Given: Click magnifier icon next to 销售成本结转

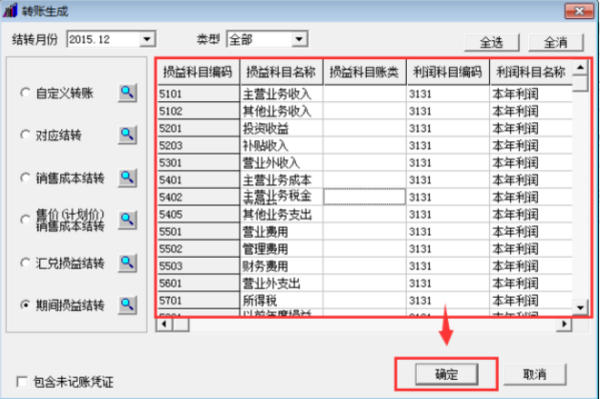Looking at the screenshot, I should click(x=127, y=178).
